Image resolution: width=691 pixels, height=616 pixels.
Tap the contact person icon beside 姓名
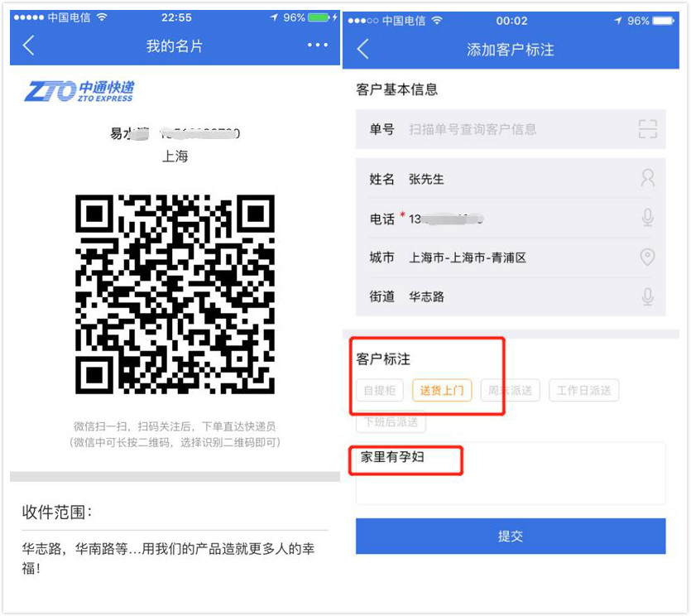(x=647, y=178)
